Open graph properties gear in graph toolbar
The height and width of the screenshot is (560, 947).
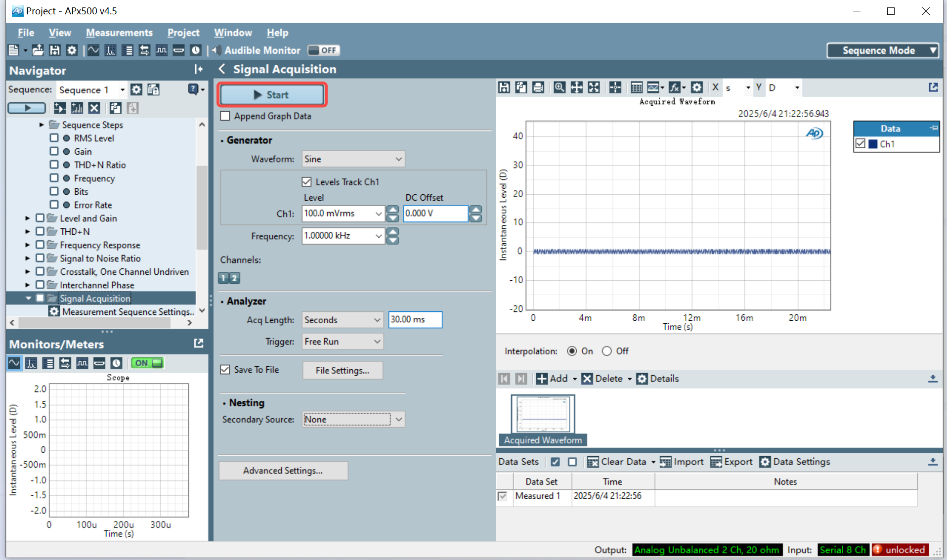pos(696,87)
